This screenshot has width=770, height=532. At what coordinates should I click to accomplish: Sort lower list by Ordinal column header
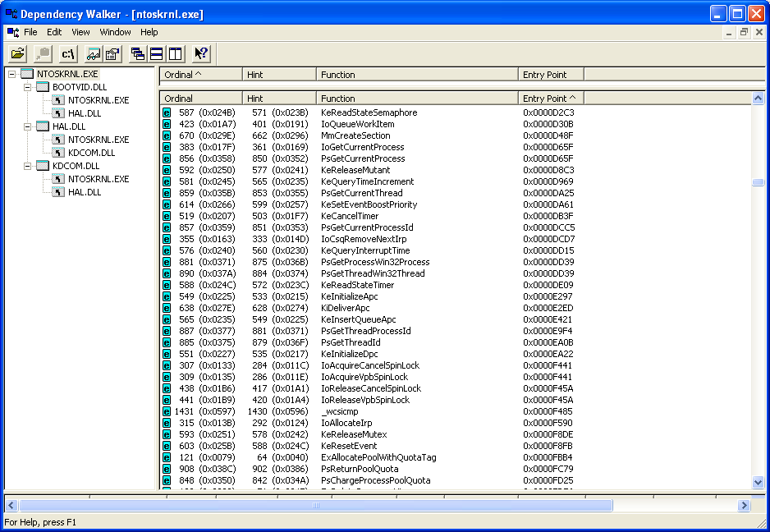click(x=201, y=99)
